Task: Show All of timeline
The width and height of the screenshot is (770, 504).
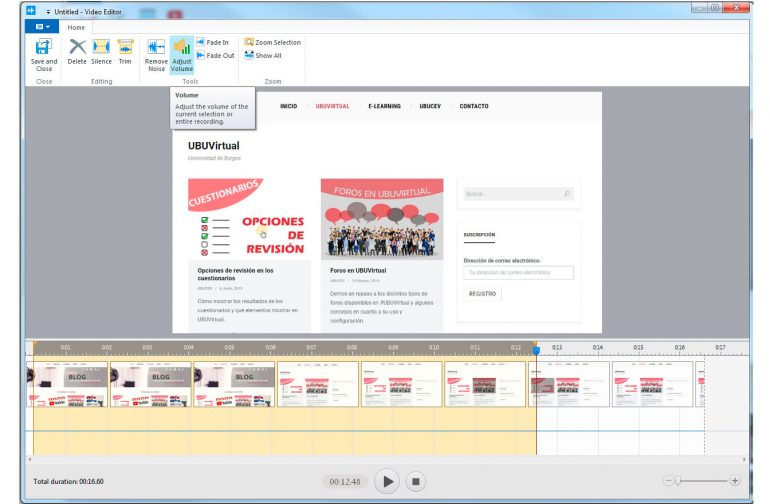Action: click(263, 56)
